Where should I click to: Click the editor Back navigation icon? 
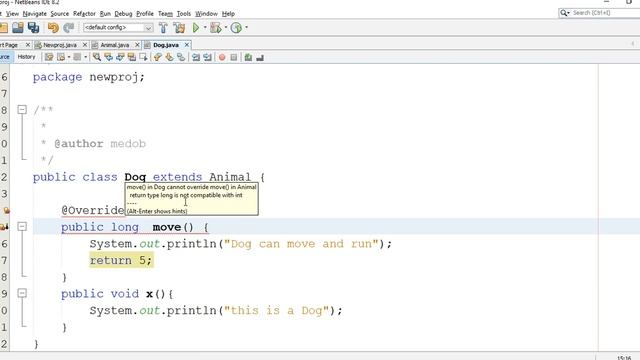61,57
